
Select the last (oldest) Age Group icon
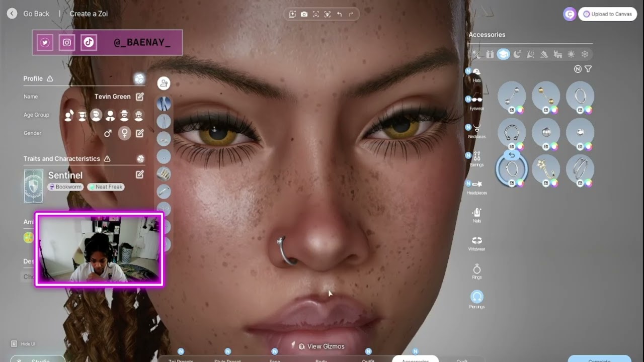pos(138,115)
